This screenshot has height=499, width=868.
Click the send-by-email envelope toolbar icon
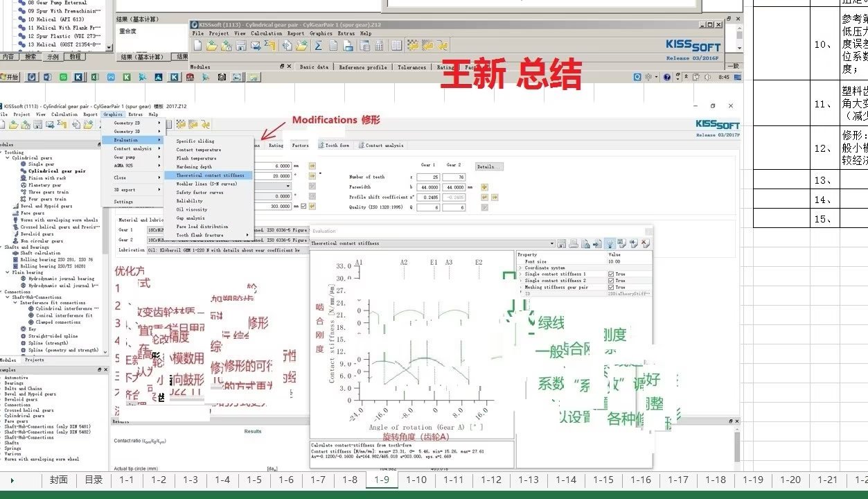point(51,124)
